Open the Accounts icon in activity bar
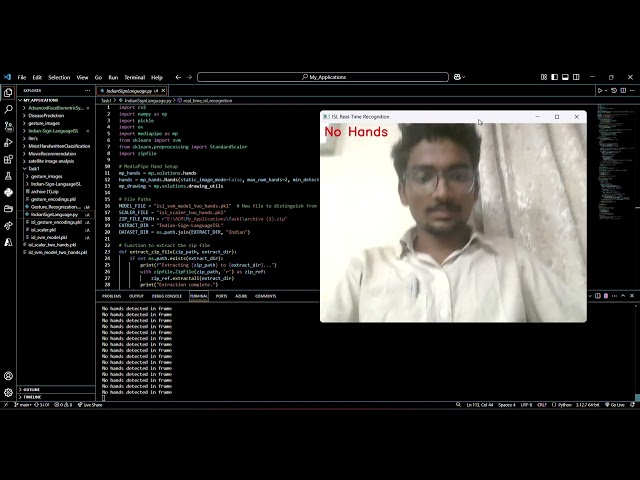This screenshot has height=480, width=640. (x=8, y=378)
